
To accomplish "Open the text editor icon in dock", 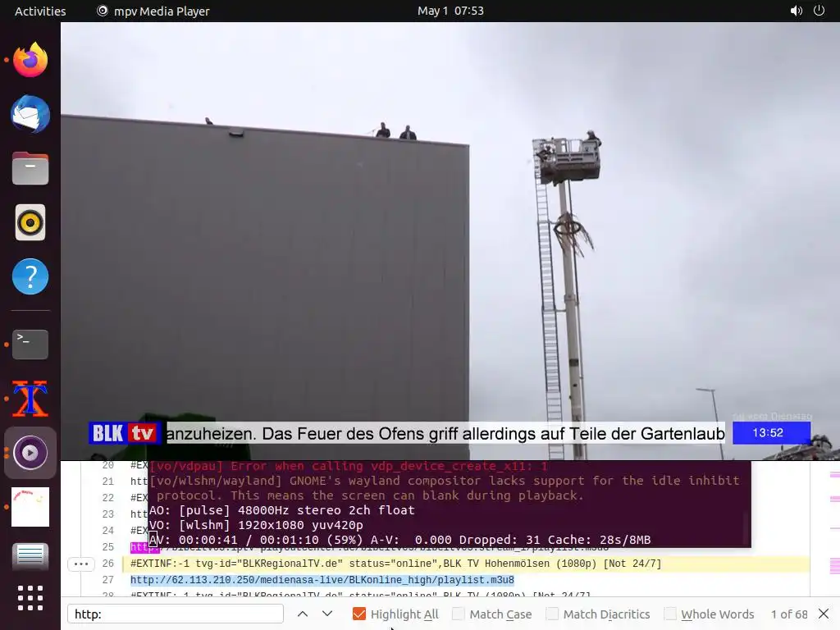I will coord(30,557).
